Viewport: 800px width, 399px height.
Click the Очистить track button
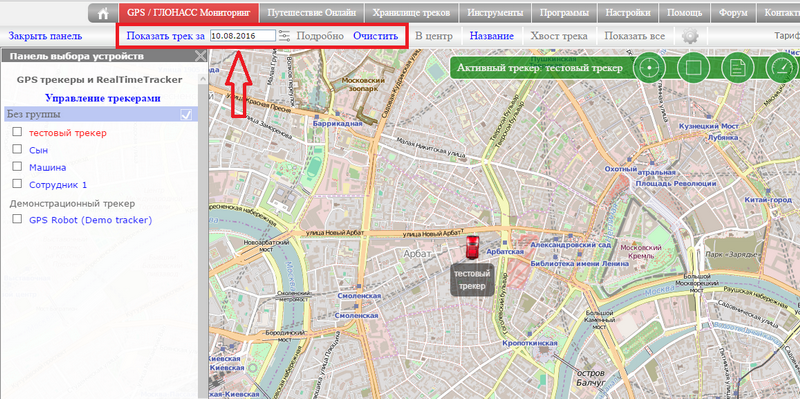pos(376,36)
